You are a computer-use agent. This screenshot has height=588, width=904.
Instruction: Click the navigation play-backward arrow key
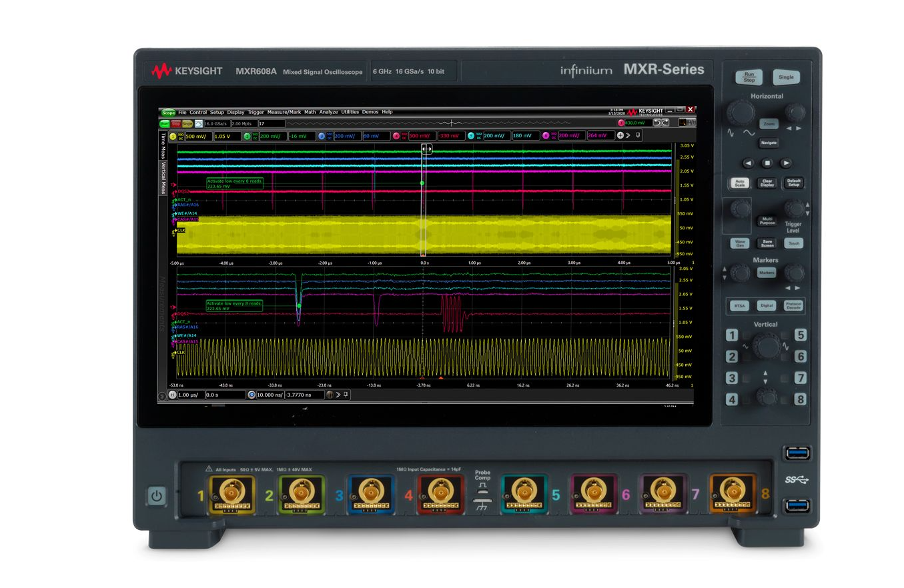click(x=749, y=162)
